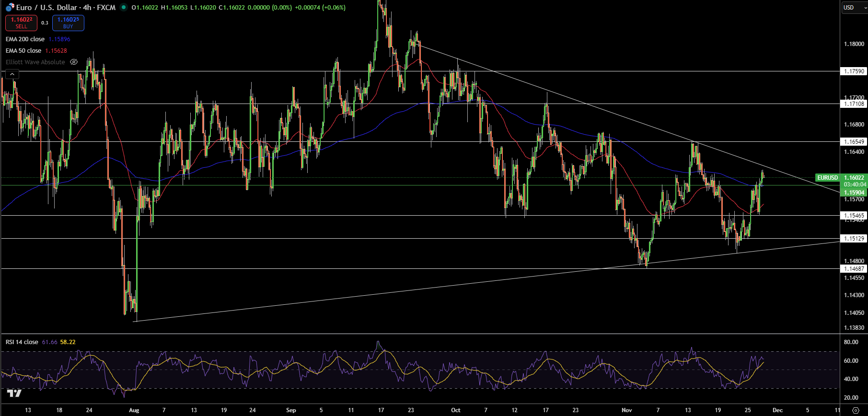Click the 1.18000 price axis label
The width and height of the screenshot is (868, 416).
(854, 44)
